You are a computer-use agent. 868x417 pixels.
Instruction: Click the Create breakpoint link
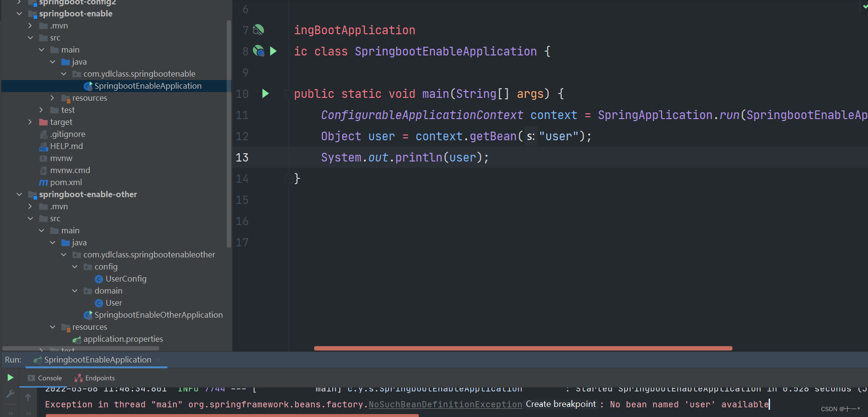click(x=561, y=404)
